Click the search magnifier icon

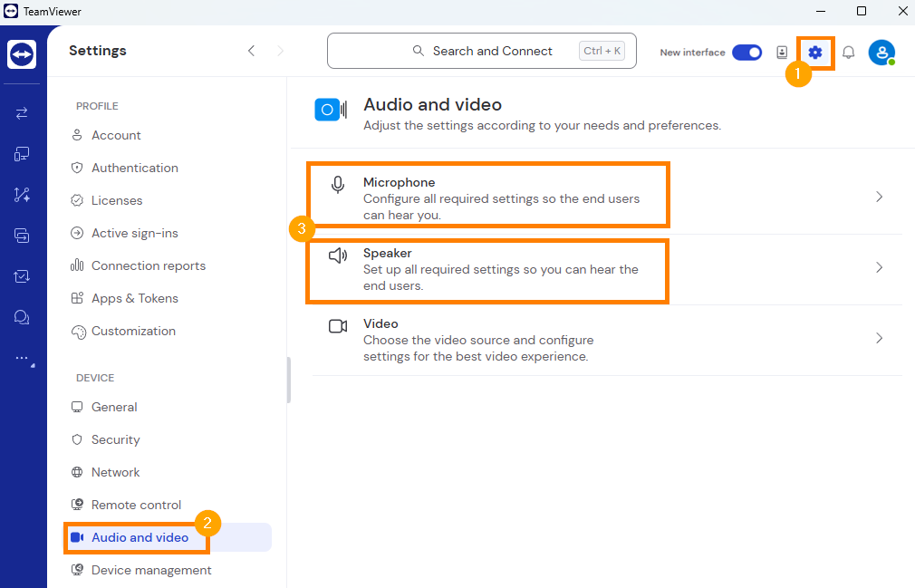click(x=418, y=51)
